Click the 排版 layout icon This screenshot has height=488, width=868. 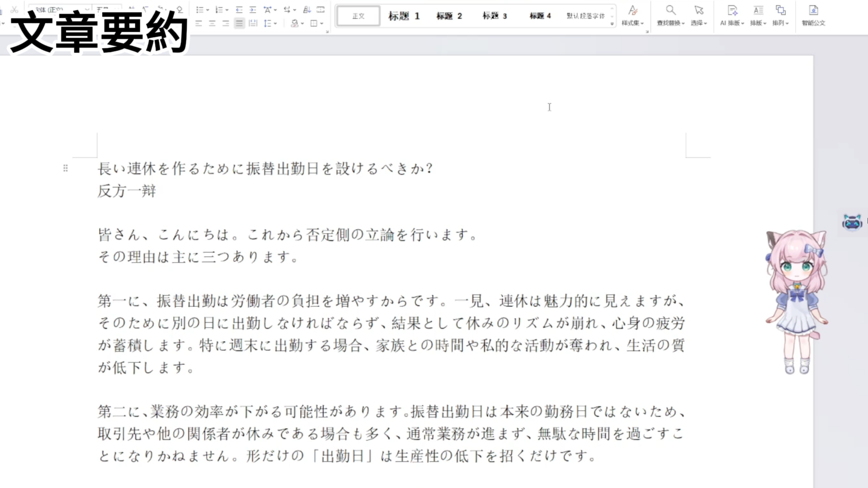click(758, 11)
